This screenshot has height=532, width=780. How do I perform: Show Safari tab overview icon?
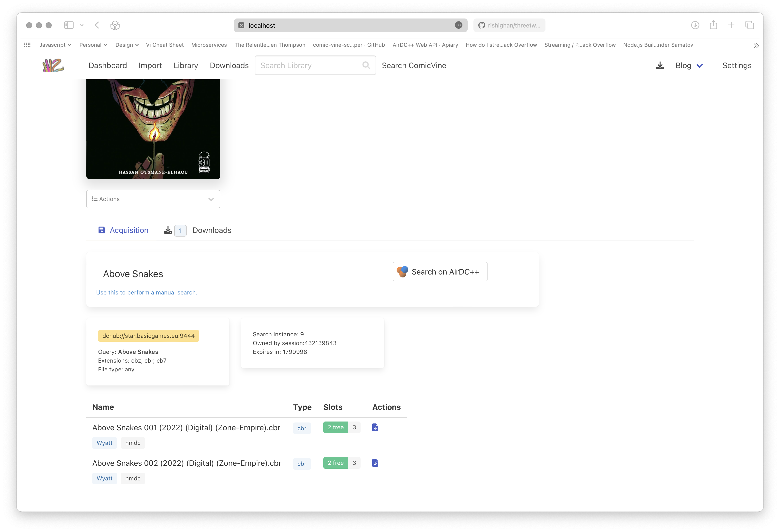pyautogui.click(x=749, y=25)
